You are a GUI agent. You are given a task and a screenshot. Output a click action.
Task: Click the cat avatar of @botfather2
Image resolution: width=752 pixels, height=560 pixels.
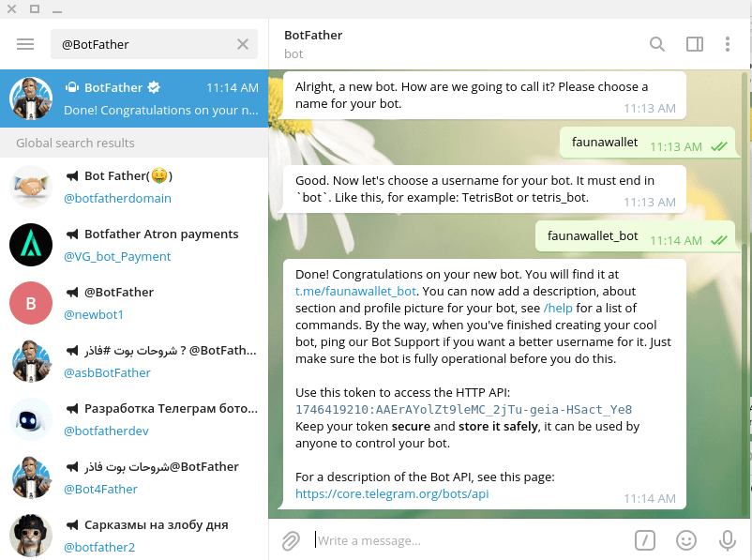(x=31, y=536)
